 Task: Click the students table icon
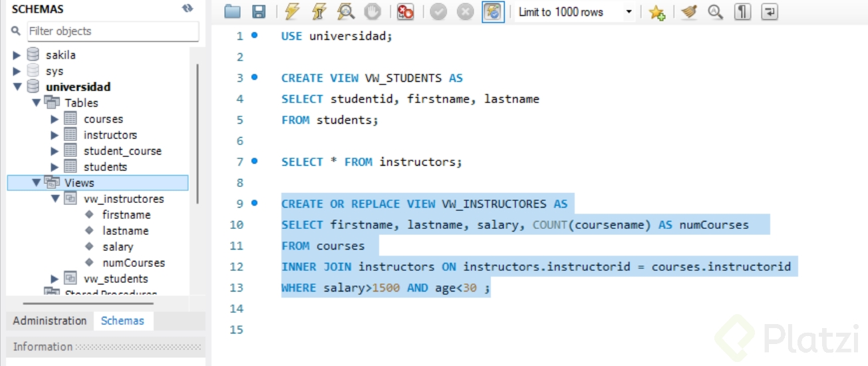[71, 167]
